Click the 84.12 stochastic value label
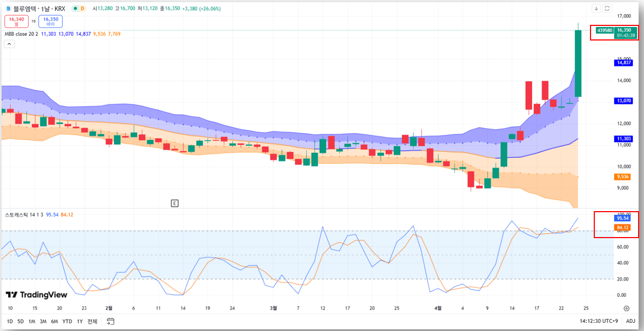This screenshot has width=644, height=331. [623, 227]
